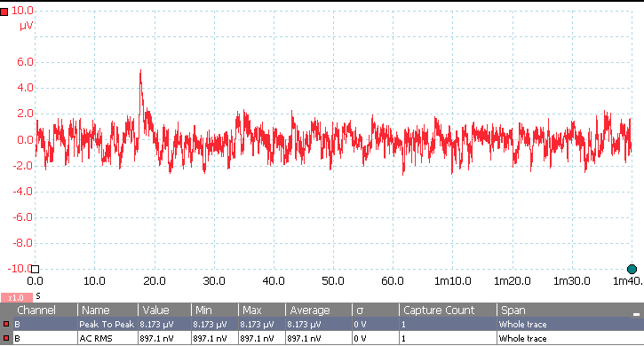Click the 30.0 label on the time axis
Image resolution: width=644 pixels, height=346 pixels.
click(214, 281)
